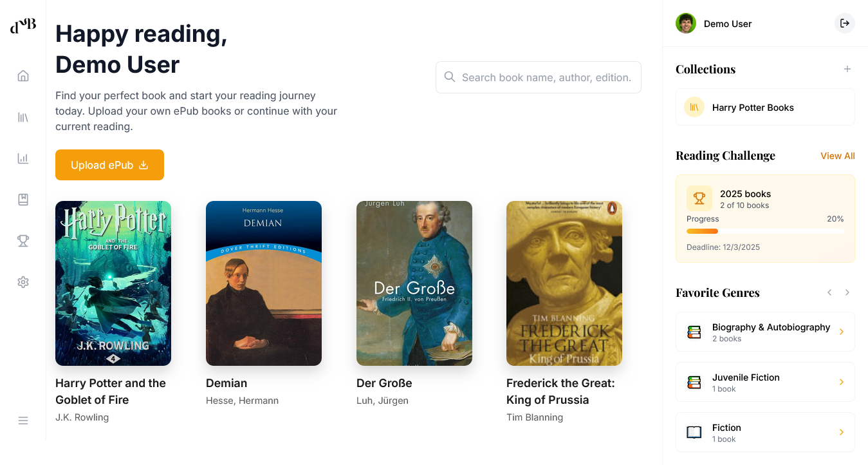
Task: Click the Upload ePub button
Action: pyautogui.click(x=109, y=165)
